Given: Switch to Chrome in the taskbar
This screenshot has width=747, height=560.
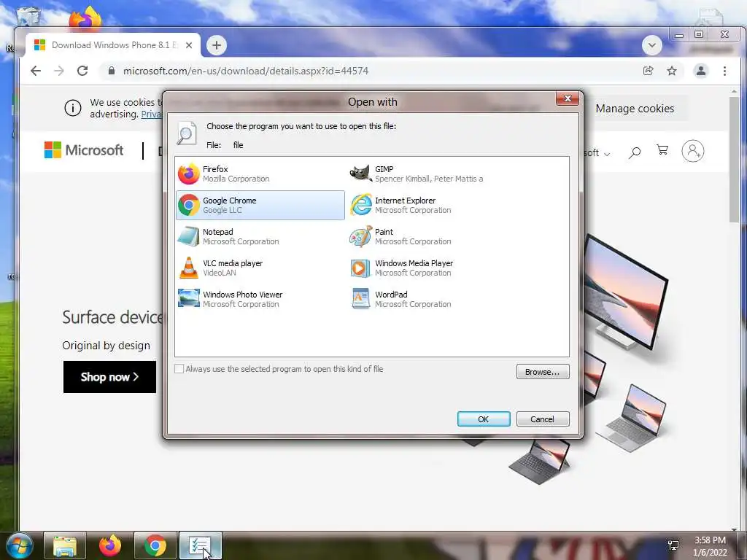Looking at the screenshot, I should click(155, 545).
